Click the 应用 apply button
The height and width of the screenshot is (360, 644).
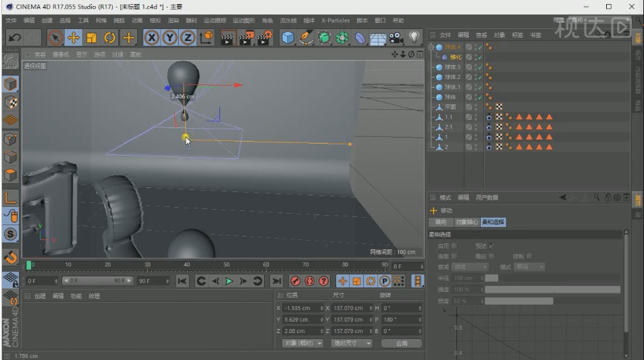coord(401,343)
